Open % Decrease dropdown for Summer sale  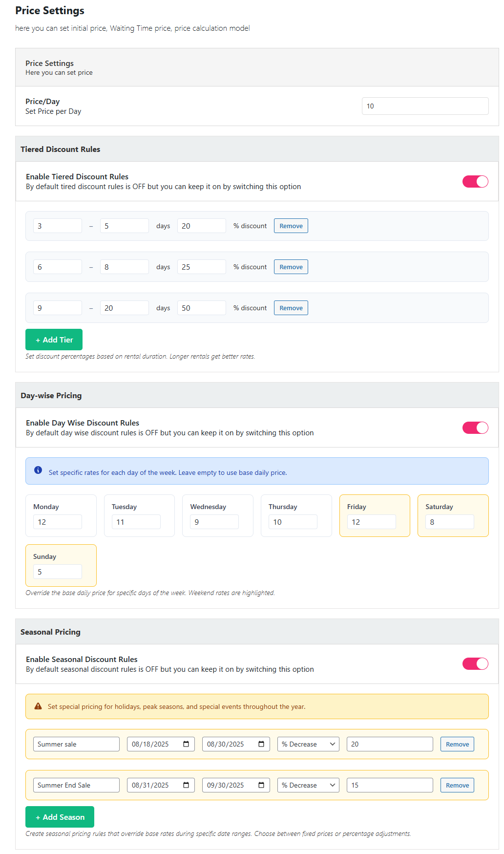click(308, 744)
